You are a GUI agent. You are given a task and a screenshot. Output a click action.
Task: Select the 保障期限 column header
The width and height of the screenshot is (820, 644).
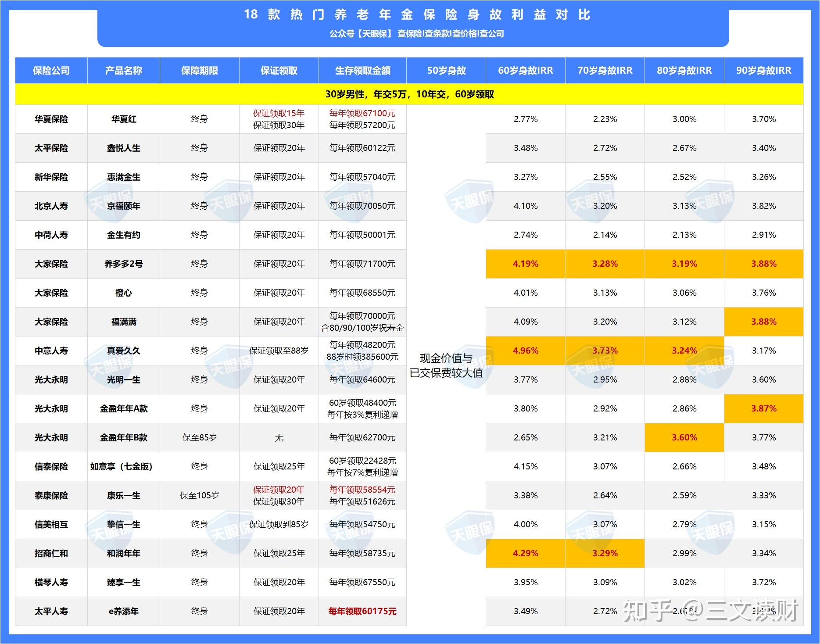[200, 71]
